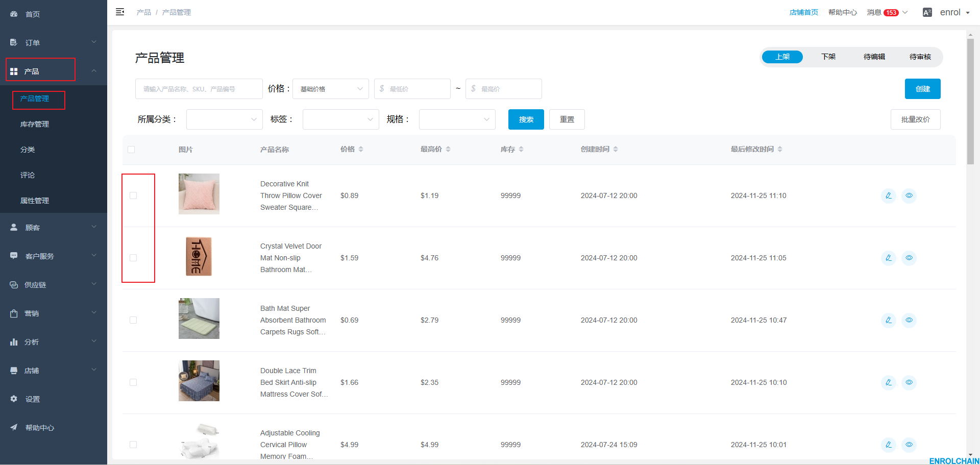Image resolution: width=980 pixels, height=465 pixels.
Task: Click the 订单 orders sidebar icon
Action: point(14,42)
